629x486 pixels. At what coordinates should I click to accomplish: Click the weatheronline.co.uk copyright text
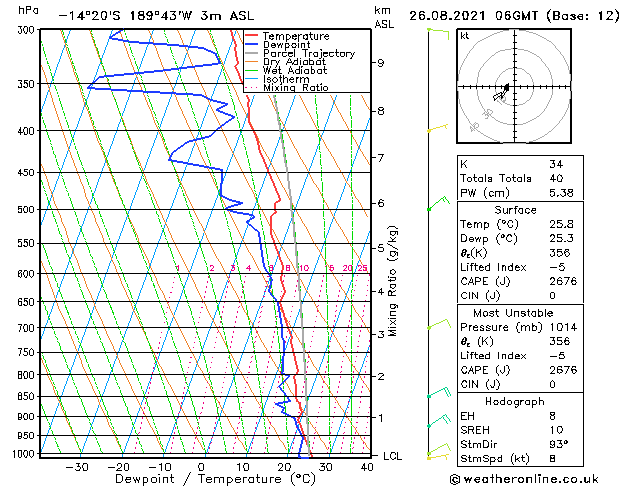tap(524, 479)
